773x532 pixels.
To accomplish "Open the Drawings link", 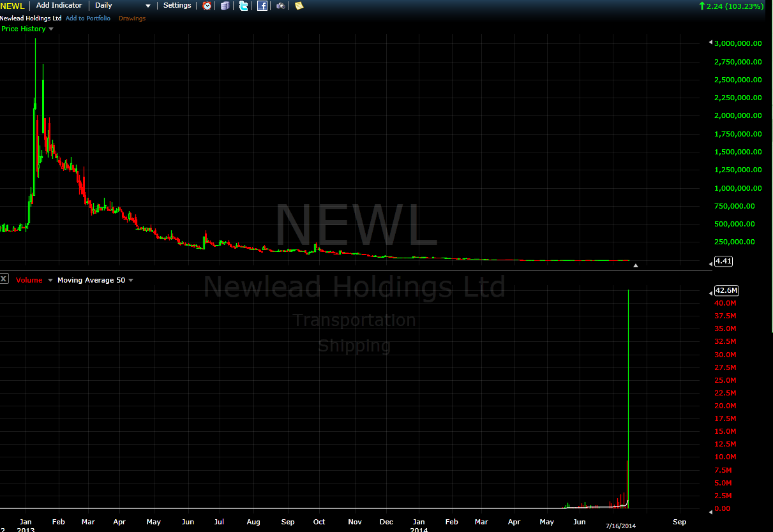I will pos(132,18).
